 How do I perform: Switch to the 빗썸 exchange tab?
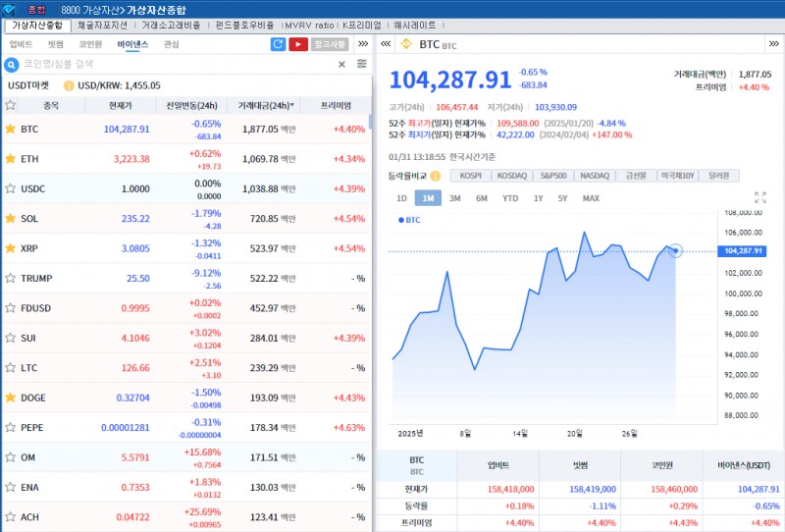click(56, 44)
